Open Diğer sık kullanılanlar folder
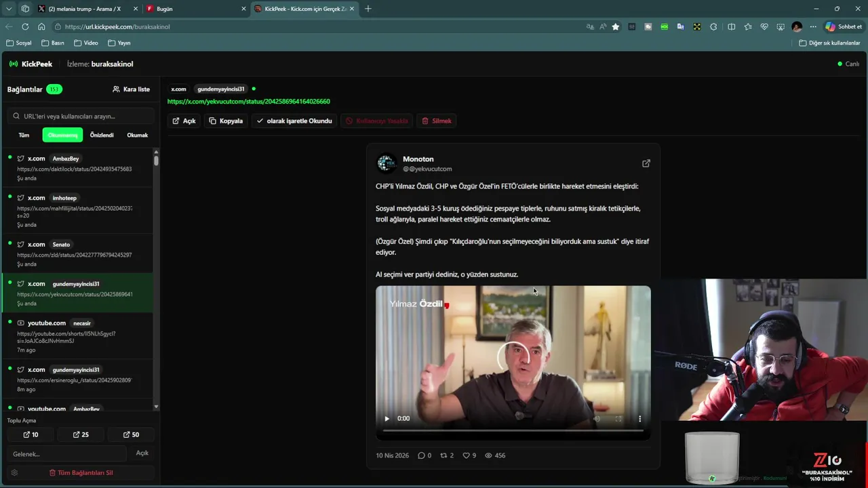868x488 pixels. pyautogui.click(x=829, y=43)
